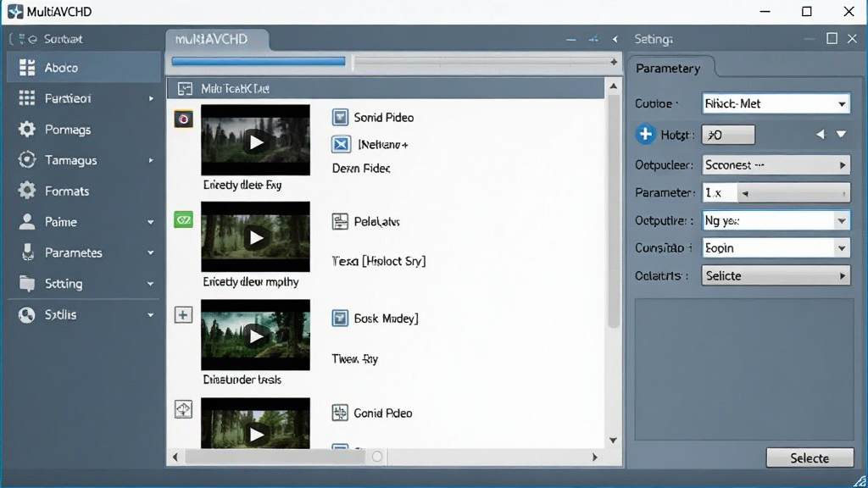Click the grid icon next to Abdco
Viewport: 868px width, 488px height.
26,67
